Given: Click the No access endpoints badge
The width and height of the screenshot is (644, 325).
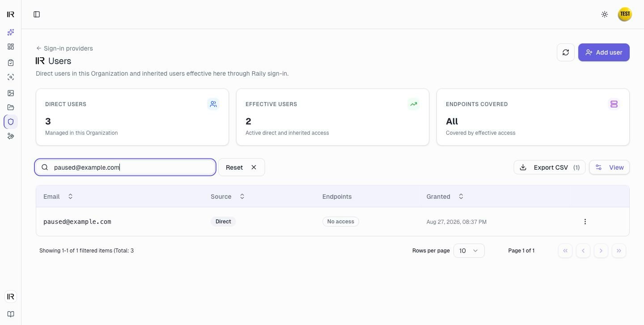Looking at the screenshot, I should click(x=341, y=222).
